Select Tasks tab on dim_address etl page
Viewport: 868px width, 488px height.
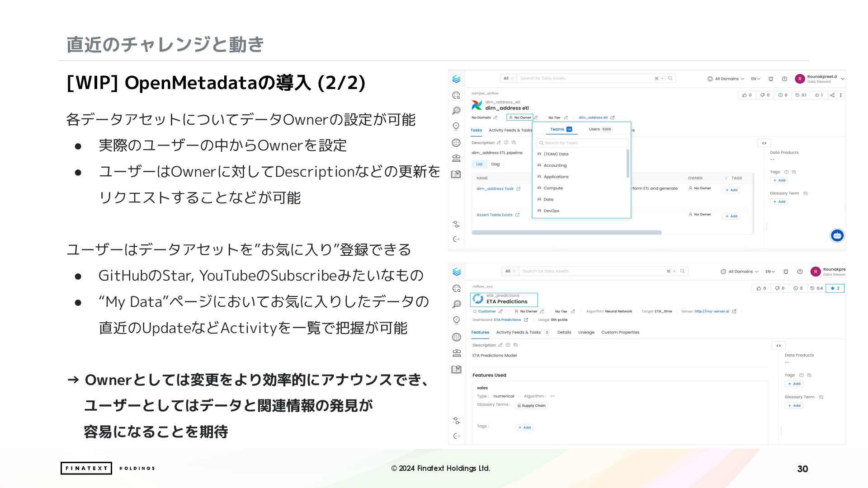pyautogui.click(x=476, y=130)
